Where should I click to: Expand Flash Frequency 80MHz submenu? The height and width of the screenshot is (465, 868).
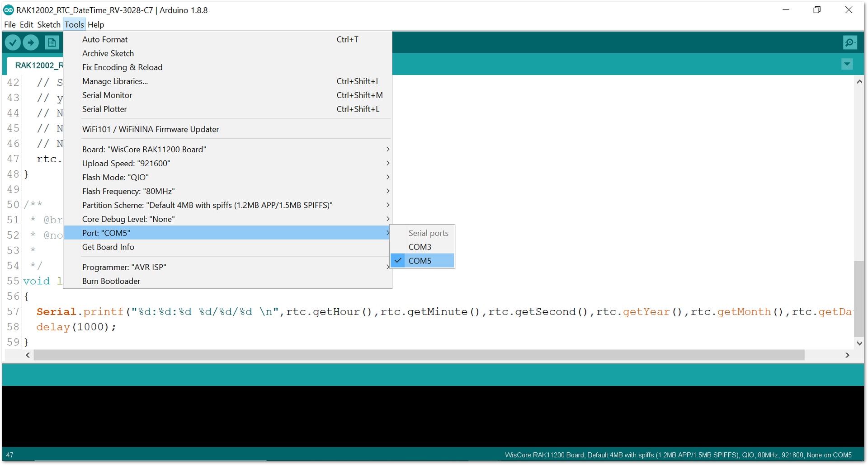pyautogui.click(x=227, y=191)
